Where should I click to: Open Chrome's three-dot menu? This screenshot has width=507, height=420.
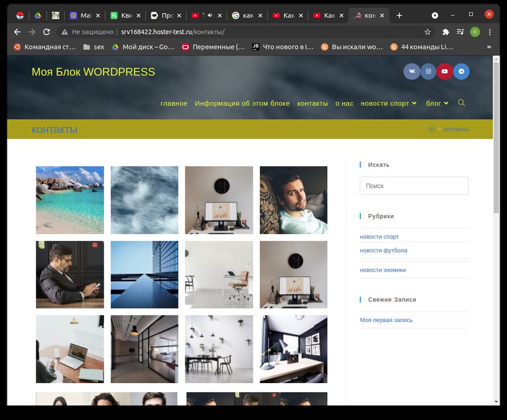(490, 32)
